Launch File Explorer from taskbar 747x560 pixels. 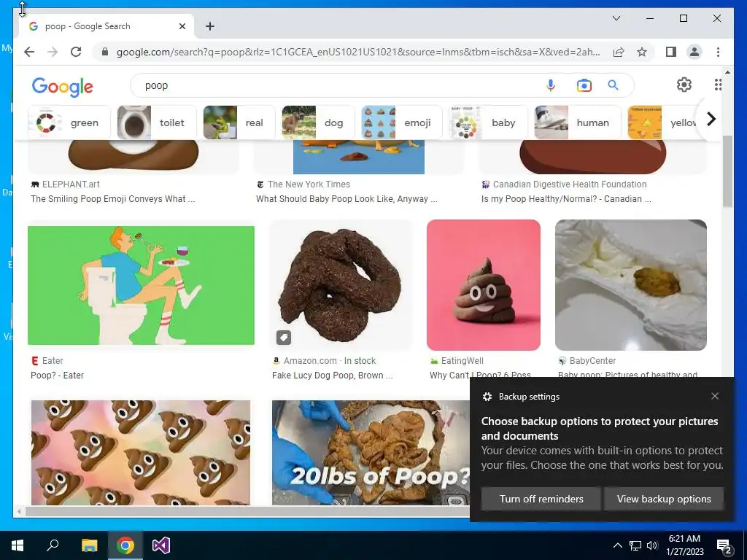click(x=89, y=545)
